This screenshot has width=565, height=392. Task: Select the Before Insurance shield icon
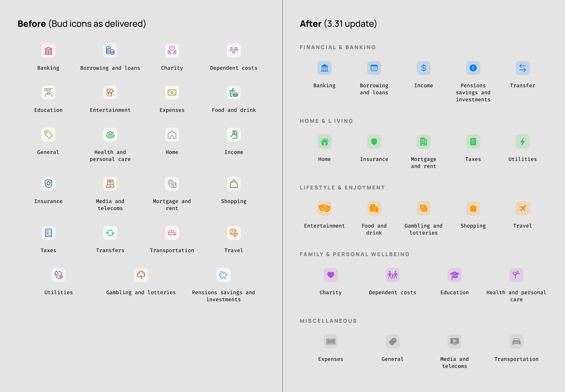49,184
